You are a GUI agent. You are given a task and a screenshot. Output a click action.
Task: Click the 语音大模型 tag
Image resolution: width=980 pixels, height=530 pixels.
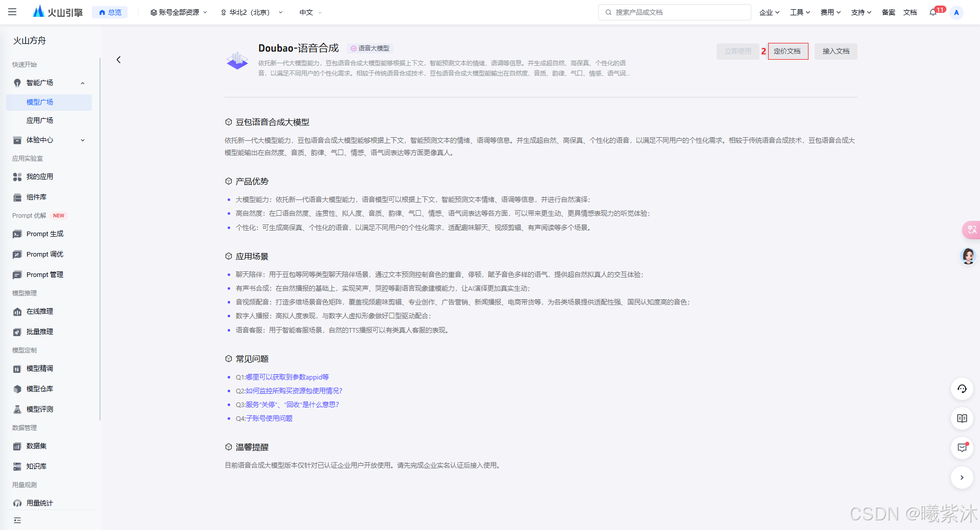tap(370, 48)
